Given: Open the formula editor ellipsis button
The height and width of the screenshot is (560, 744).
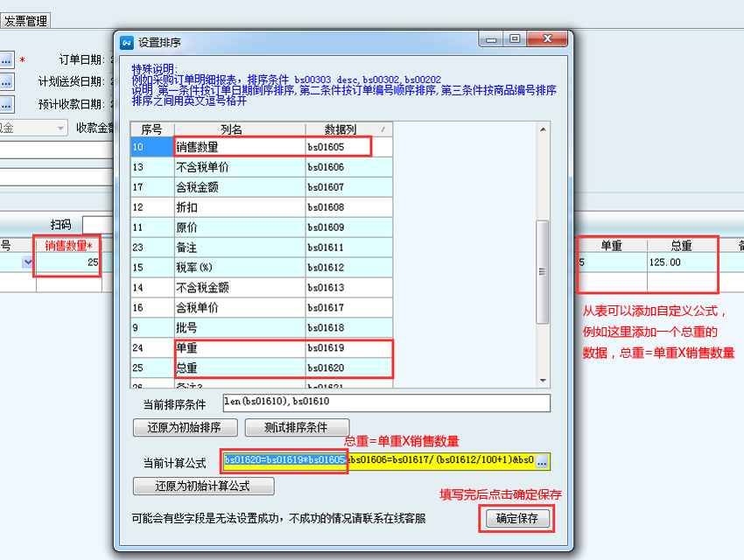Looking at the screenshot, I should point(542,460).
